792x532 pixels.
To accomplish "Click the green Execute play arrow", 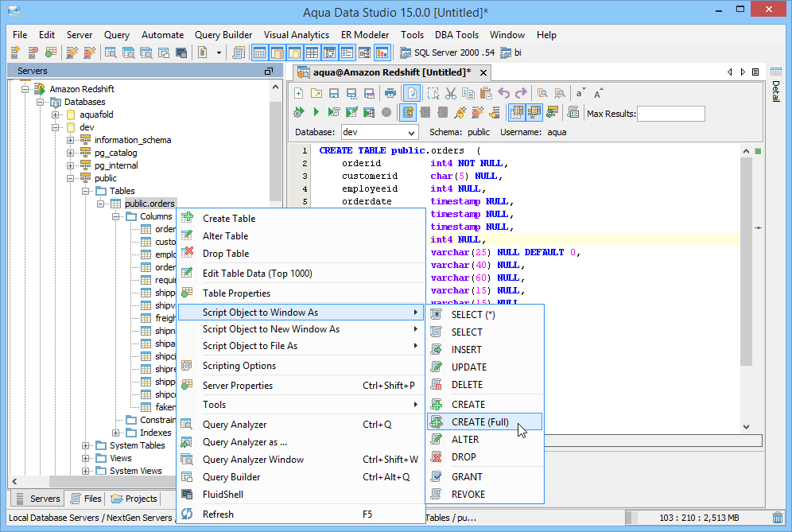I will tap(316, 112).
